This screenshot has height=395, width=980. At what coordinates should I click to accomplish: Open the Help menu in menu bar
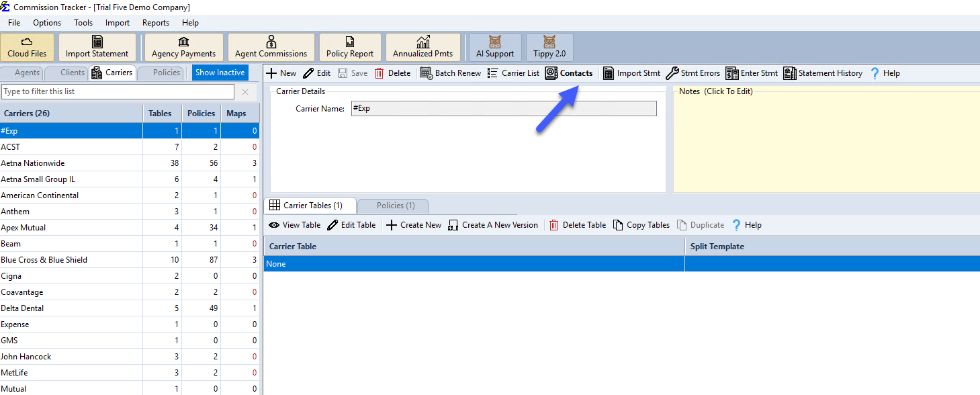pyautogui.click(x=190, y=23)
